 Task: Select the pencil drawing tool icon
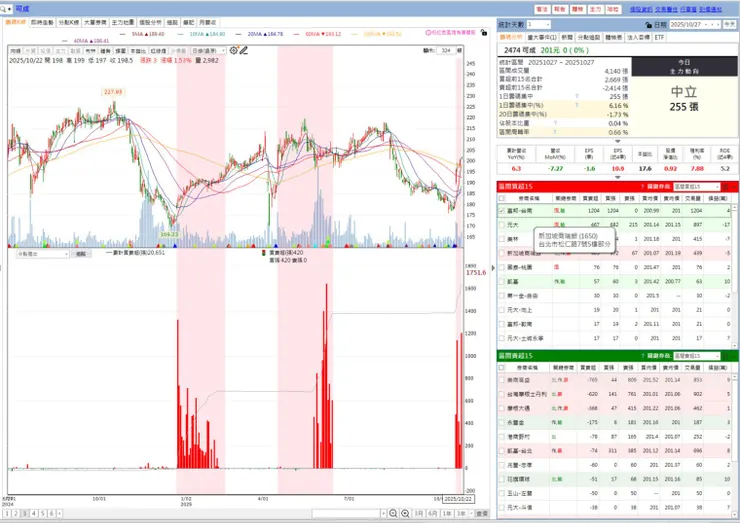[x=244, y=51]
